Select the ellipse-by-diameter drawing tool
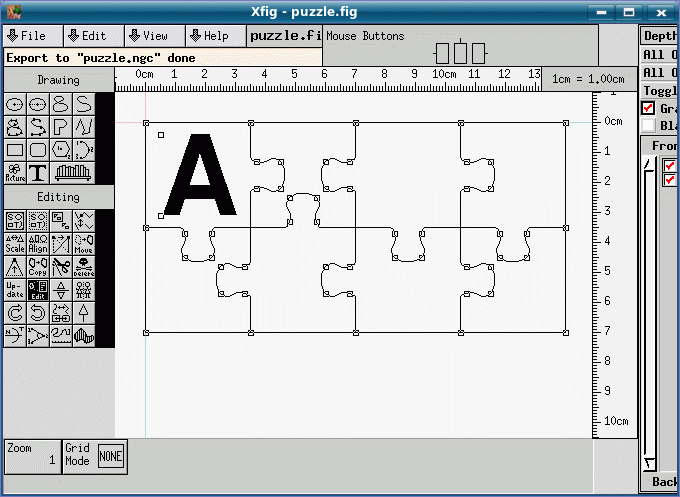680x497 pixels. [x=38, y=105]
